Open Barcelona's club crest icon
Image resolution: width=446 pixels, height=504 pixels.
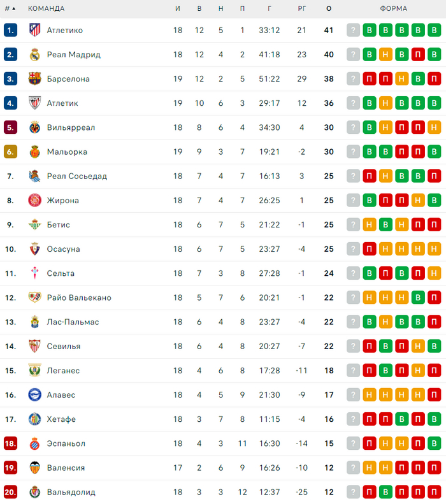[35, 78]
